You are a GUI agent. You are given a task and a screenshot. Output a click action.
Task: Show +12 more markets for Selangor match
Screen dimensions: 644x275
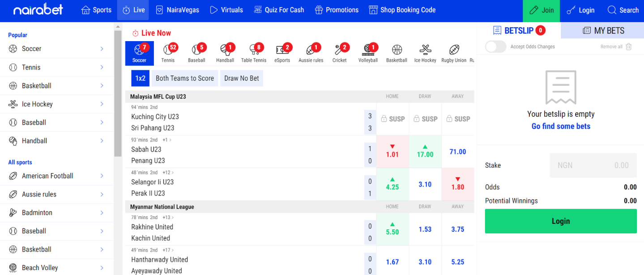coord(168,173)
